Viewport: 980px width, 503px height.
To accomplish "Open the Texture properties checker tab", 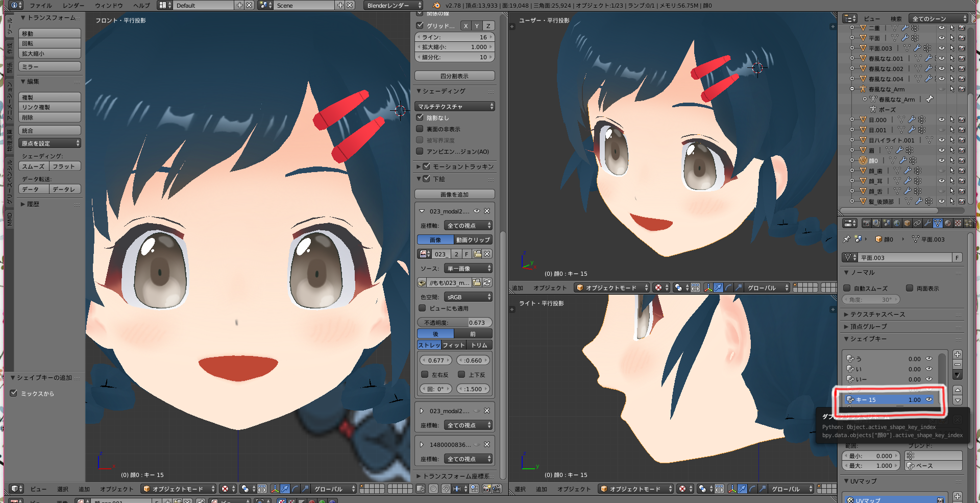I will 958,223.
